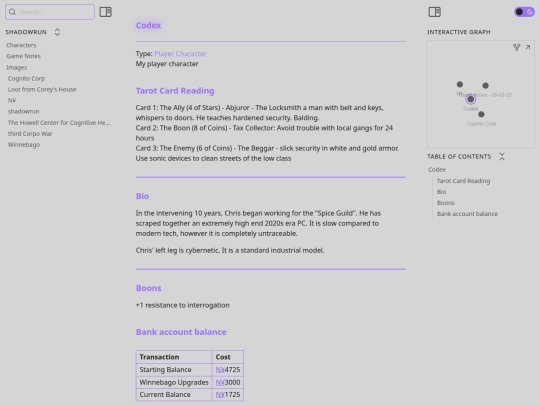Select the Cognito Corp graph node
540x405 pixels.
(481, 114)
